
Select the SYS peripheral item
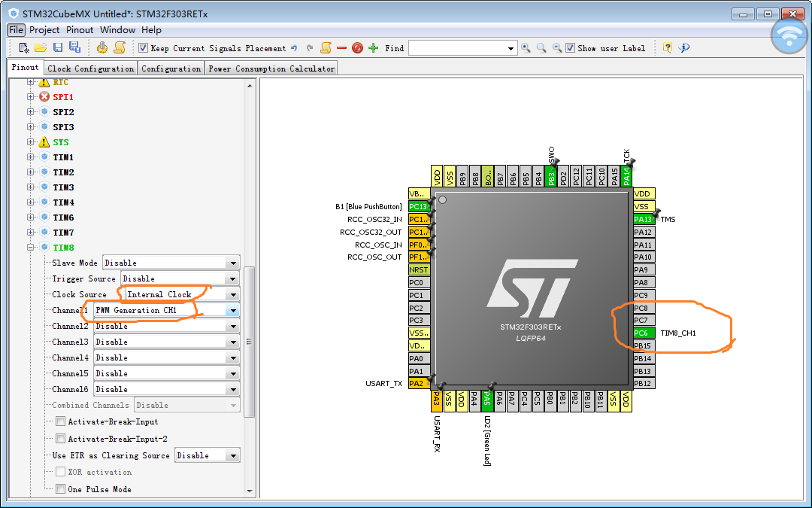click(x=61, y=142)
